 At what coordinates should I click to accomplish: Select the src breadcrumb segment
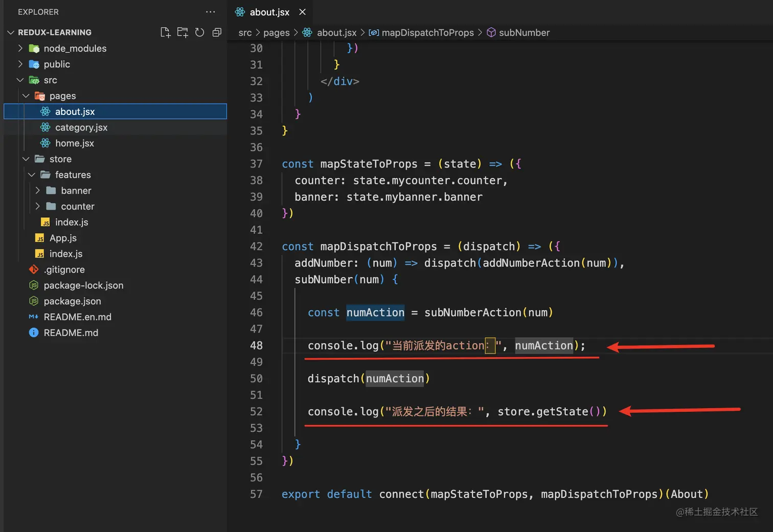tap(245, 33)
